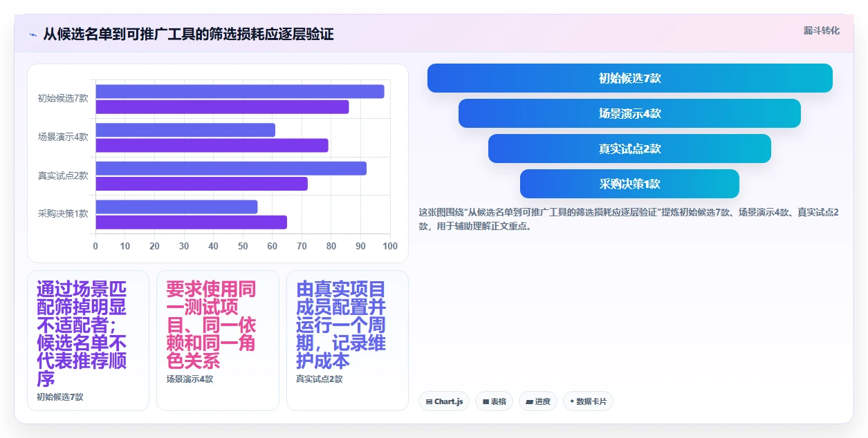Image resolution: width=868 pixels, height=438 pixels.
Task: Click the x-axis value 60
Action: [273, 246]
